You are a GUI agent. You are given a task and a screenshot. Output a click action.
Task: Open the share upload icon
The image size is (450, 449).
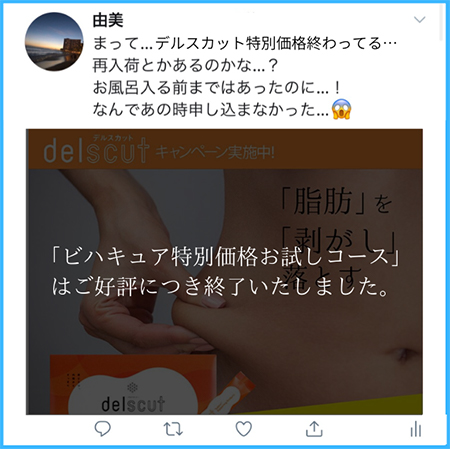pyautogui.click(x=314, y=429)
